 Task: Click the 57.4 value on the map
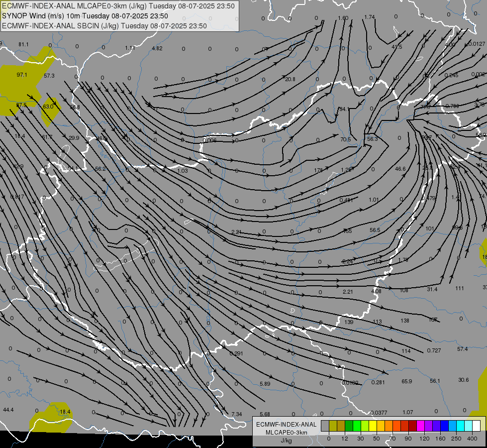pyautogui.click(x=463, y=349)
